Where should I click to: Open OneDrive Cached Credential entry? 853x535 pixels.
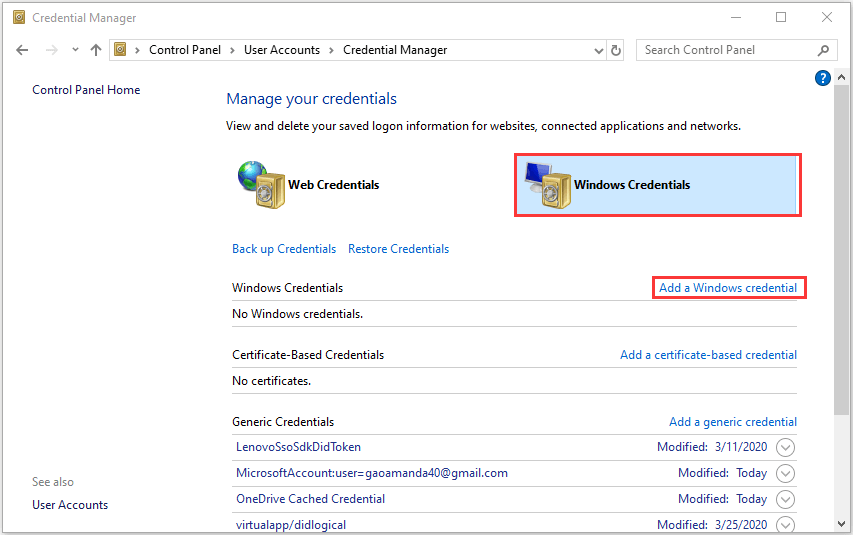(310, 499)
